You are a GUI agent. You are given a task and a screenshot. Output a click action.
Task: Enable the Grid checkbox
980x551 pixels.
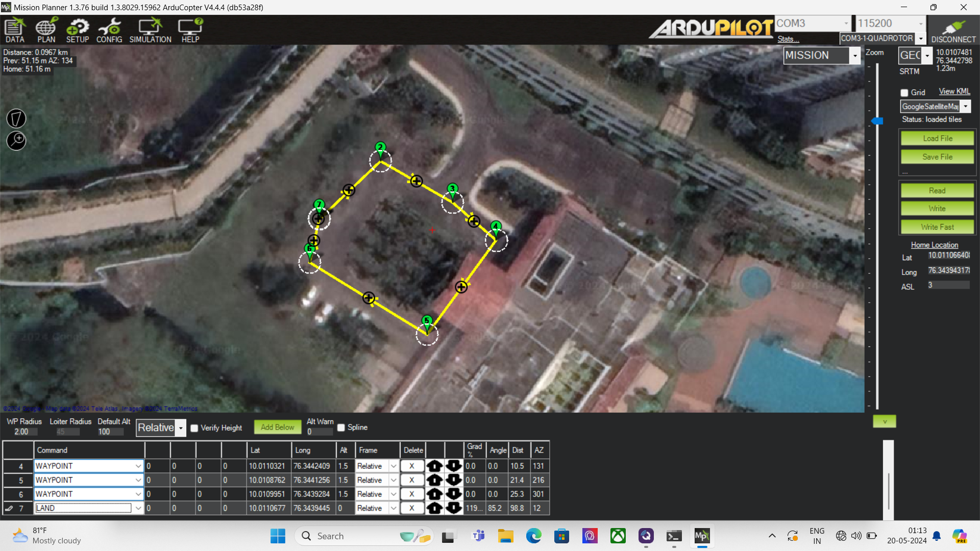tap(904, 93)
